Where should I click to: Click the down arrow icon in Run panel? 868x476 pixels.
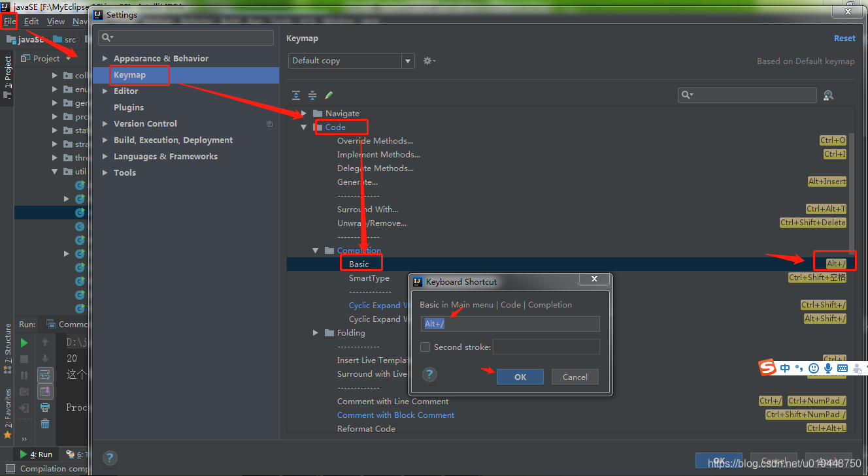point(45,358)
